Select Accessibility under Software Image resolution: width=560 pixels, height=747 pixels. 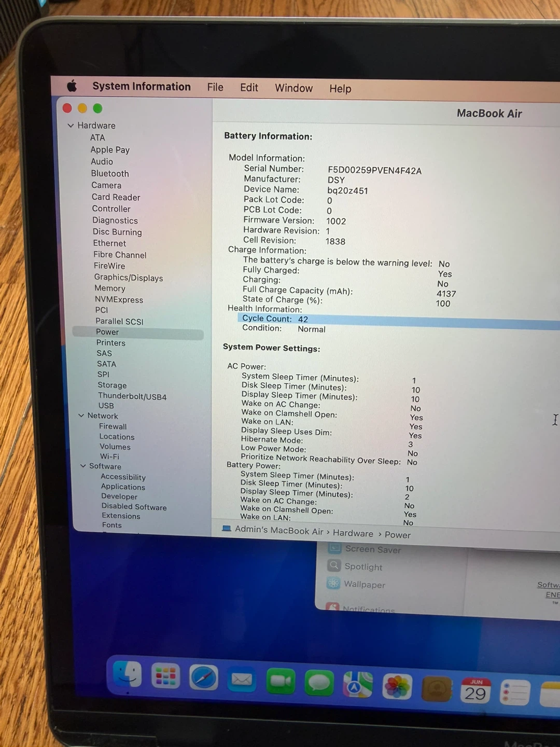click(123, 477)
